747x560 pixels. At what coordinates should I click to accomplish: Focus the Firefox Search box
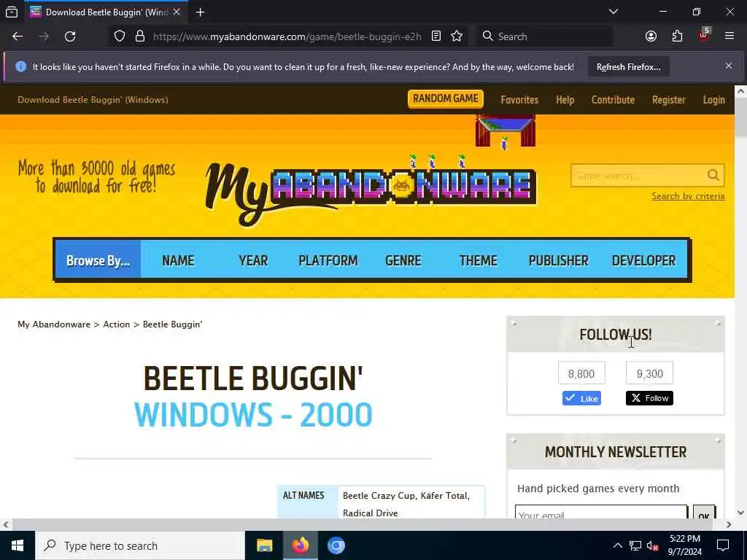(544, 36)
